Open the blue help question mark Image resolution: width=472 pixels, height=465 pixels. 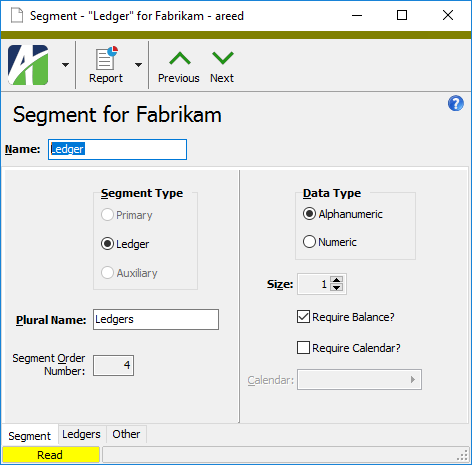click(x=456, y=103)
